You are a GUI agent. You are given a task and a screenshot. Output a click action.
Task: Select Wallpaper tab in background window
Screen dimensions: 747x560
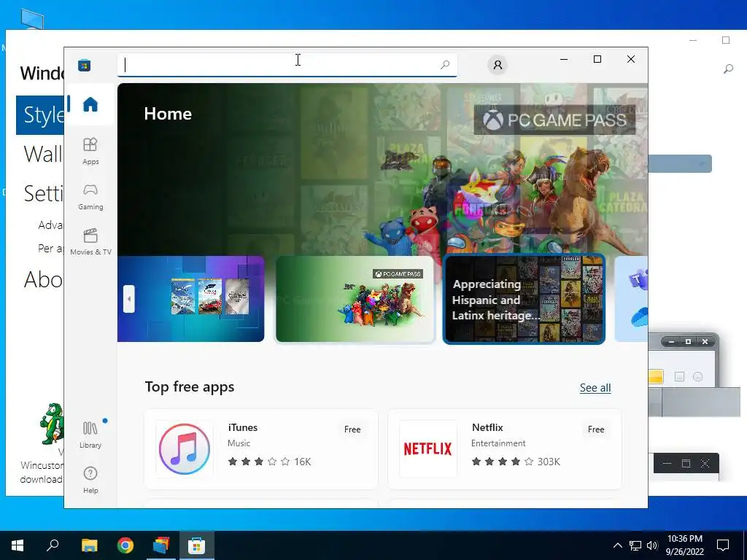click(43, 154)
